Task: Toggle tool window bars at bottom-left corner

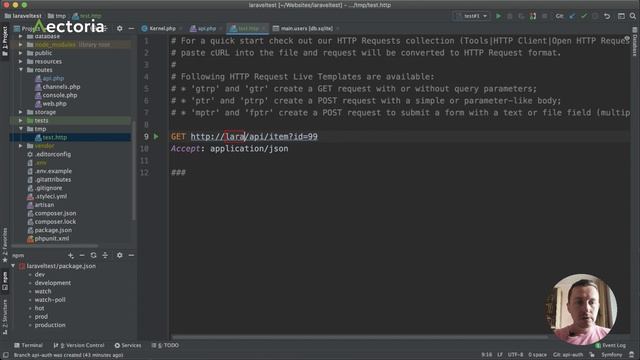Action: 5,355
